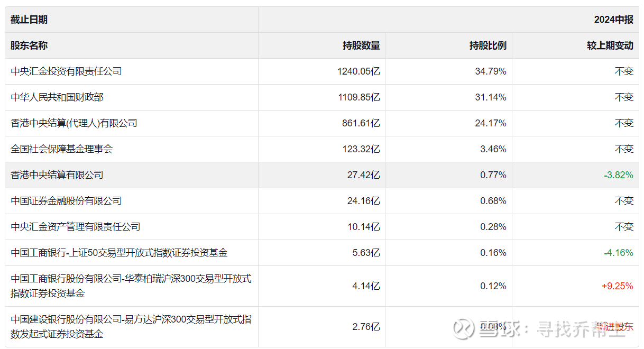Click the 2024中报 period header
This screenshot has height=349, width=644.
click(613, 20)
